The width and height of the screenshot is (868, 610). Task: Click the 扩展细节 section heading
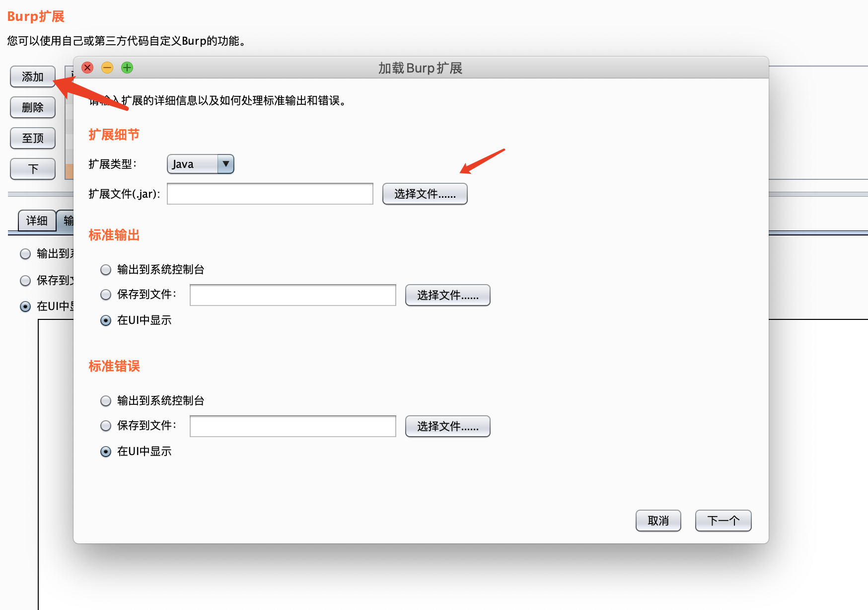(x=114, y=135)
